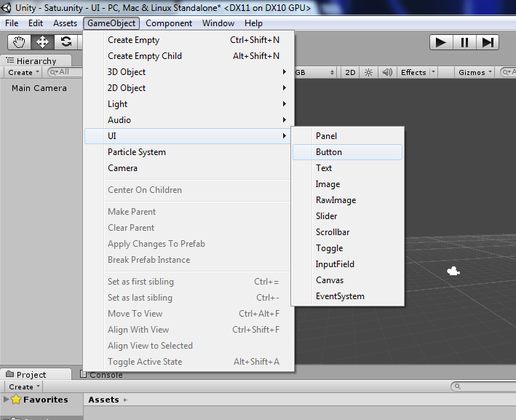This screenshot has width=516, height=420.
Task: Create a UI RawImage
Action: (x=347, y=200)
